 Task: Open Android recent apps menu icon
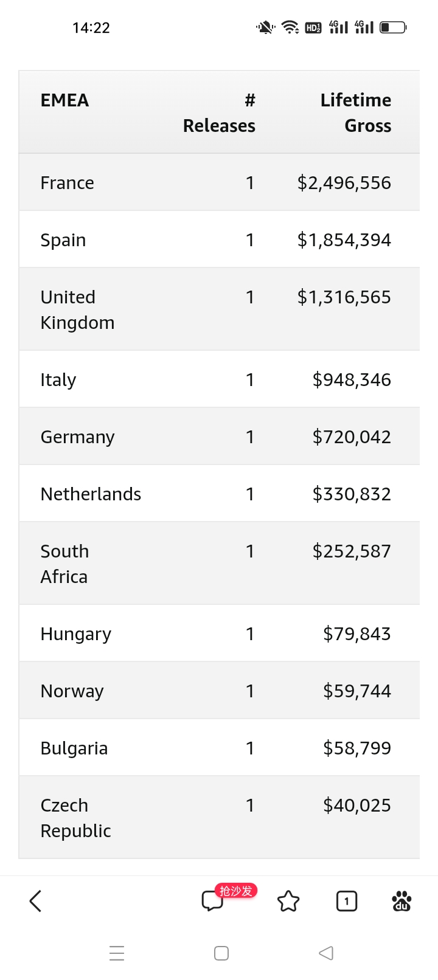point(117,953)
